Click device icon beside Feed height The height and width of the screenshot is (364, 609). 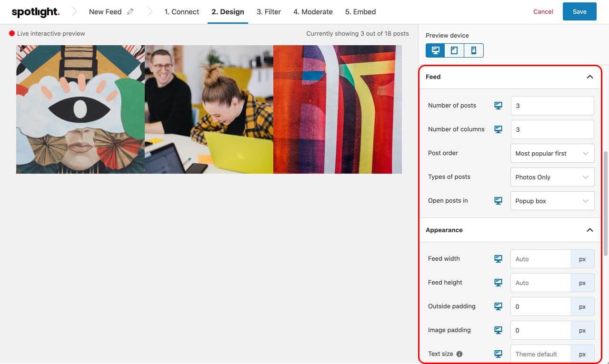point(498,283)
